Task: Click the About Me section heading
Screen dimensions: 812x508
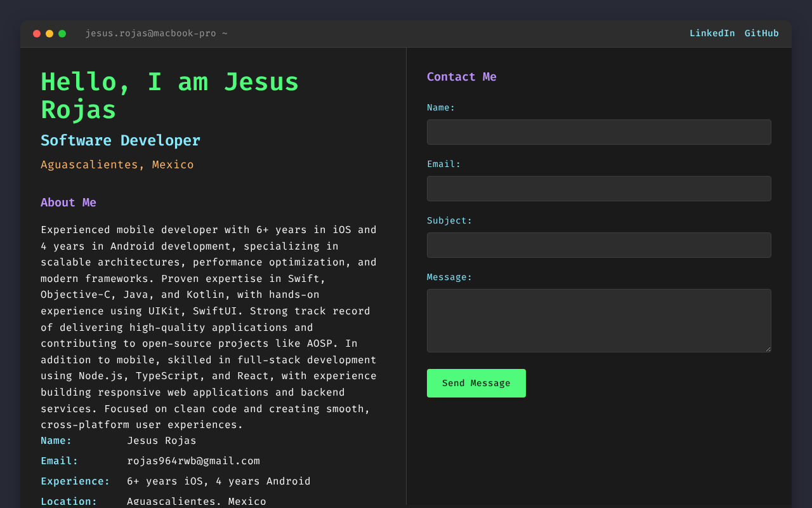Action: tap(69, 203)
